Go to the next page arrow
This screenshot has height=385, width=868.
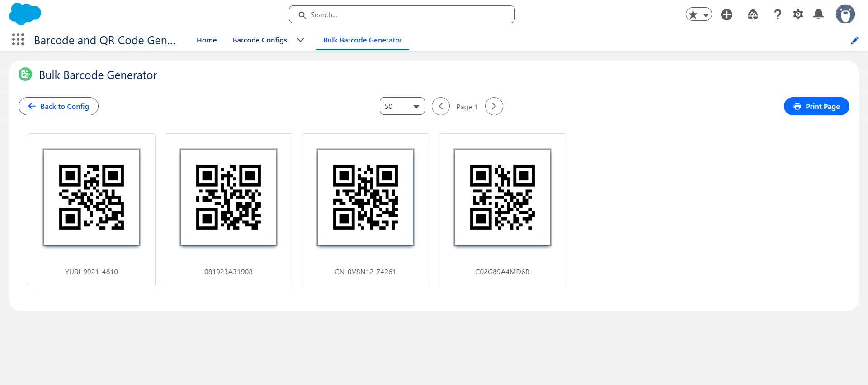coord(494,106)
